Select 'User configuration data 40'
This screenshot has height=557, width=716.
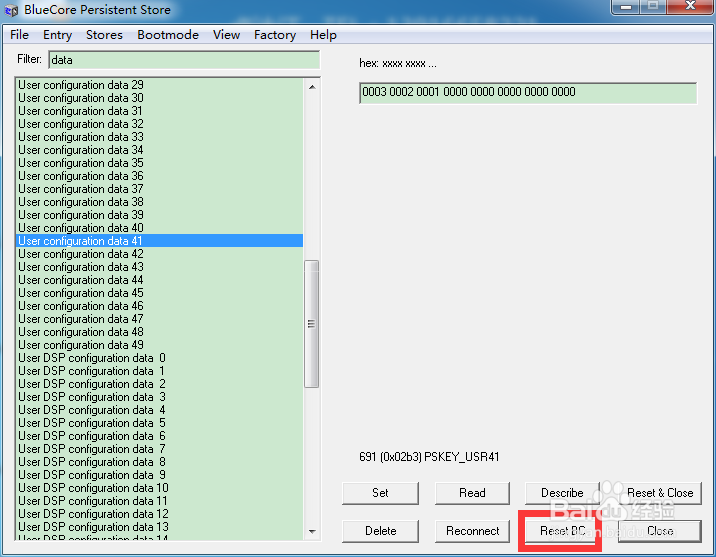coord(159,228)
